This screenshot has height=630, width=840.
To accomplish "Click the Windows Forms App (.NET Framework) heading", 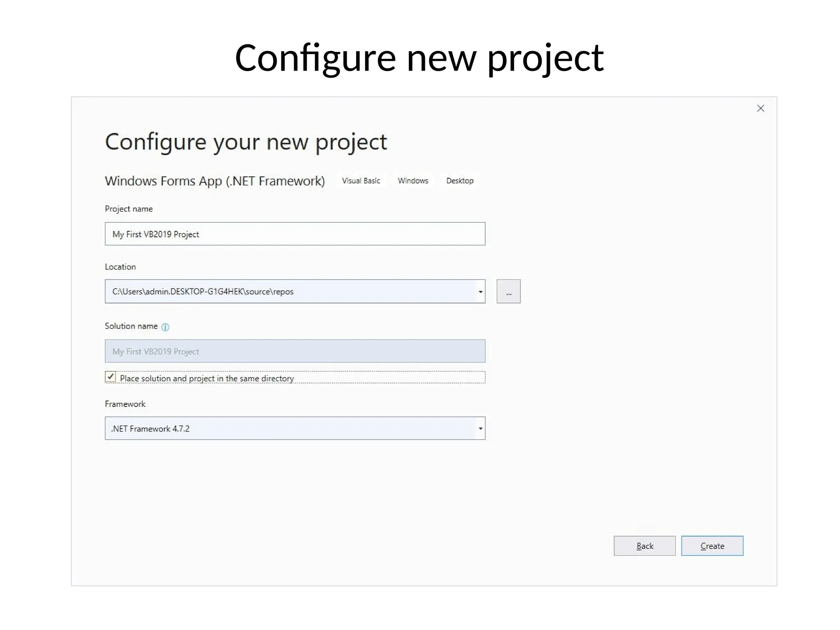I will pyautogui.click(x=215, y=181).
